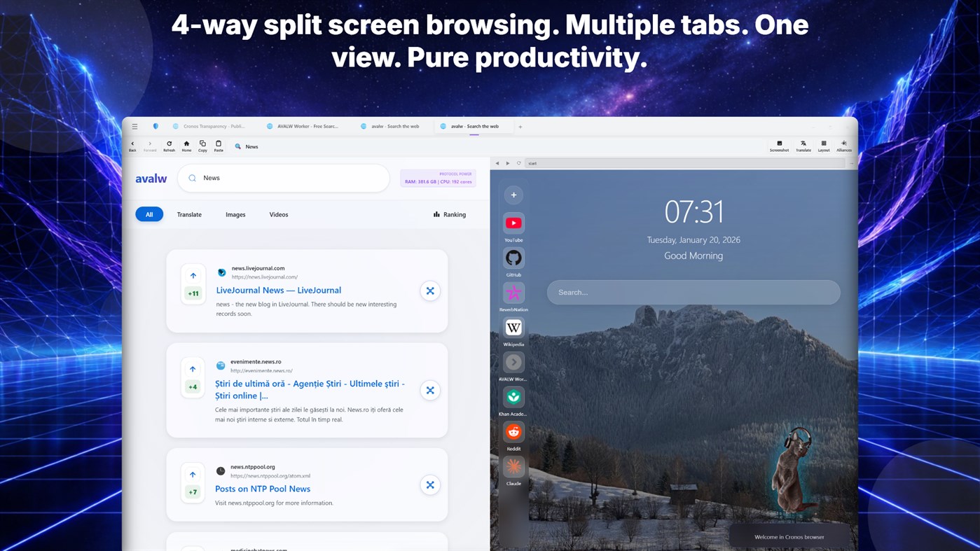The width and height of the screenshot is (980, 551).
Task: Take a screenshot using the Screenshot tool
Action: (x=778, y=146)
